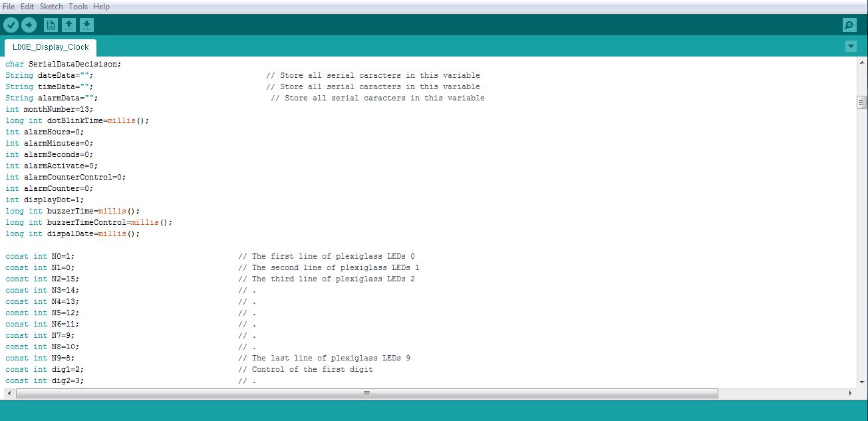Open the Tools menu

78,7
